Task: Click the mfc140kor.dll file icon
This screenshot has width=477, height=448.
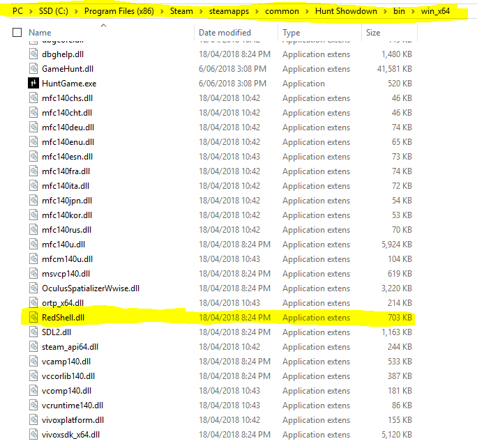Action: (33, 215)
